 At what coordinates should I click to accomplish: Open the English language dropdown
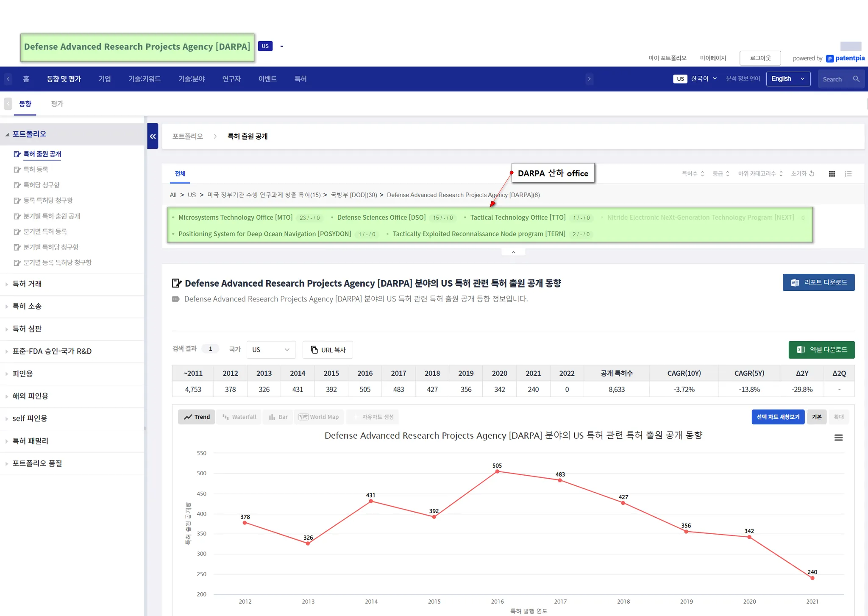tap(788, 79)
